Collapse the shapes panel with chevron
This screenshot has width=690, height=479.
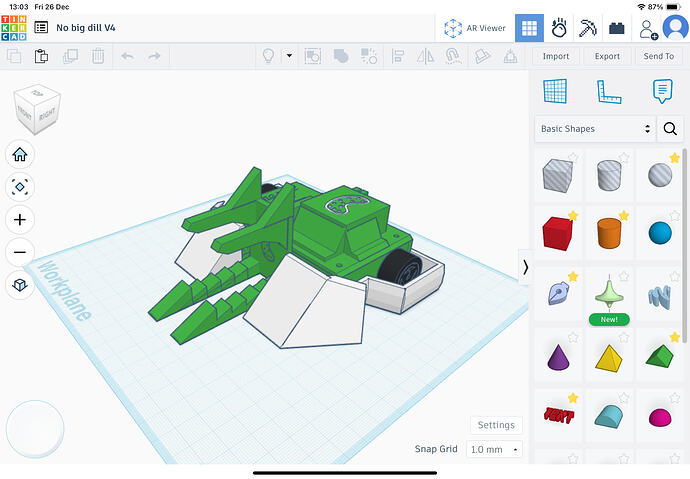526,266
